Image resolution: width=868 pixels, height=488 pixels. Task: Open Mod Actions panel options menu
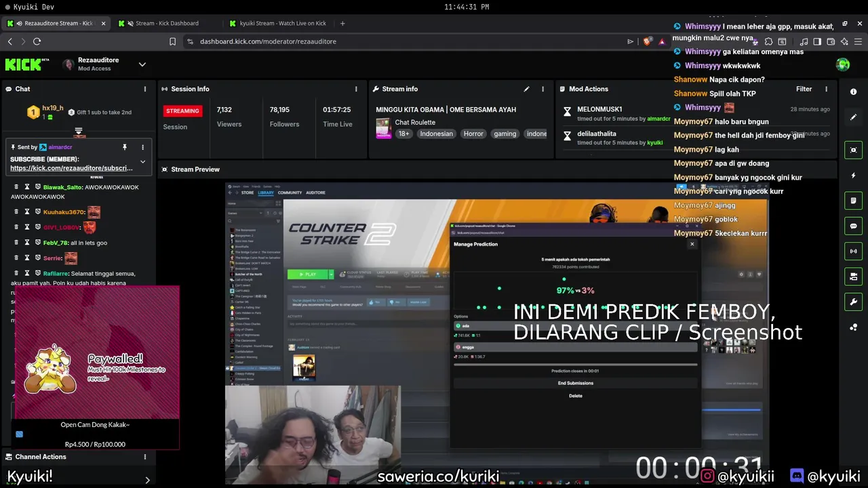pyautogui.click(x=826, y=89)
